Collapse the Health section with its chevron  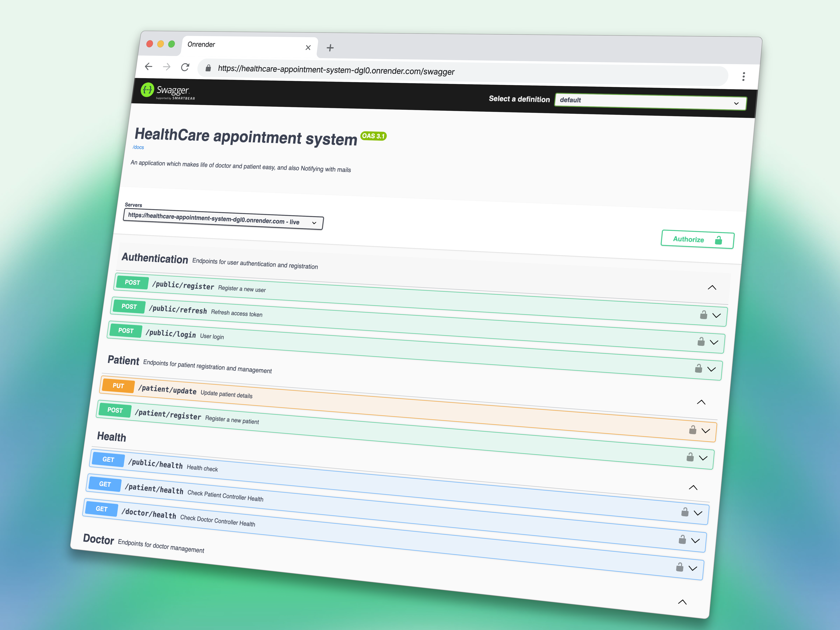click(x=693, y=488)
